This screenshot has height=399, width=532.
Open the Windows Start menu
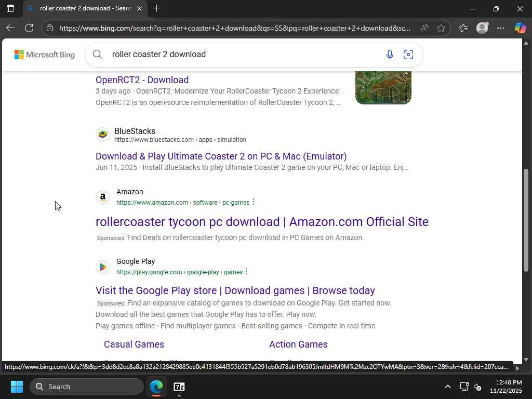[x=17, y=387]
